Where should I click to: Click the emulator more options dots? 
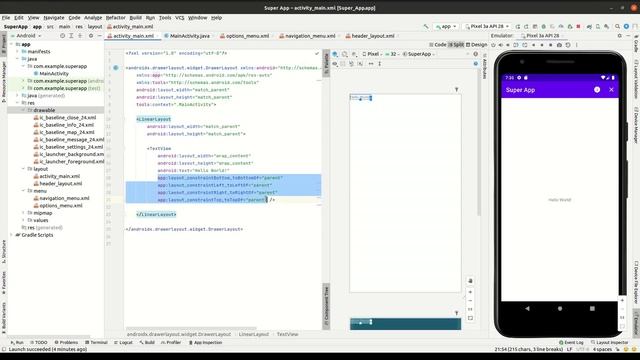coord(576,45)
